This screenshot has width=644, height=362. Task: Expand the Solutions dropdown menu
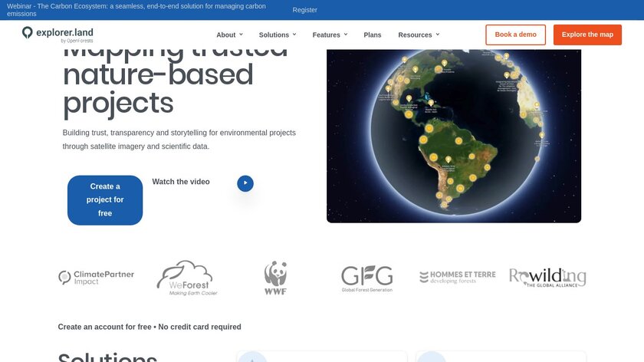tap(278, 35)
